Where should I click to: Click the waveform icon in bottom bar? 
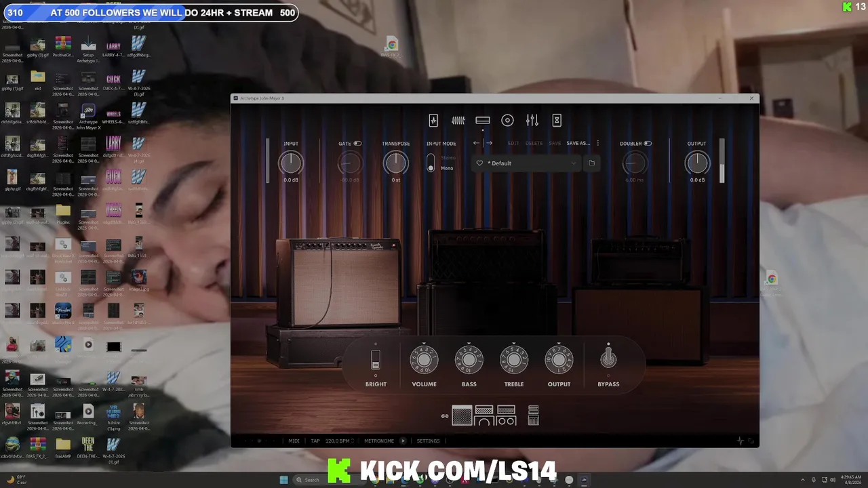(x=740, y=441)
